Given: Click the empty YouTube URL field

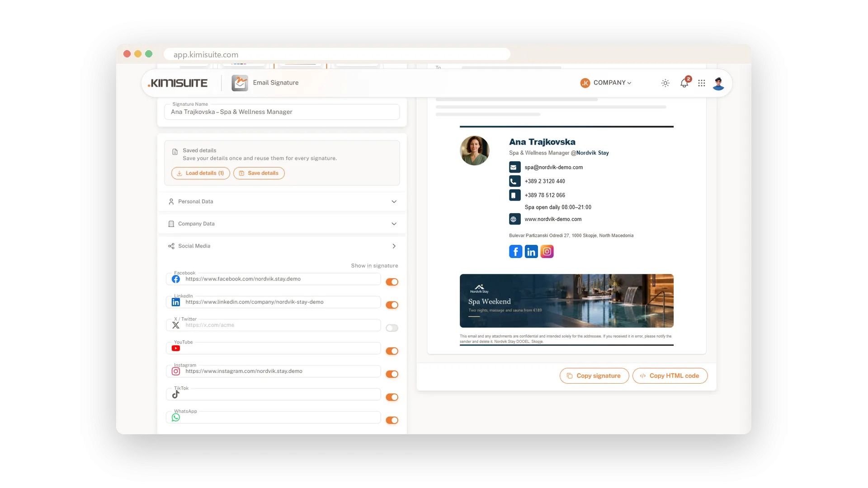Looking at the screenshot, I should 274,348.
